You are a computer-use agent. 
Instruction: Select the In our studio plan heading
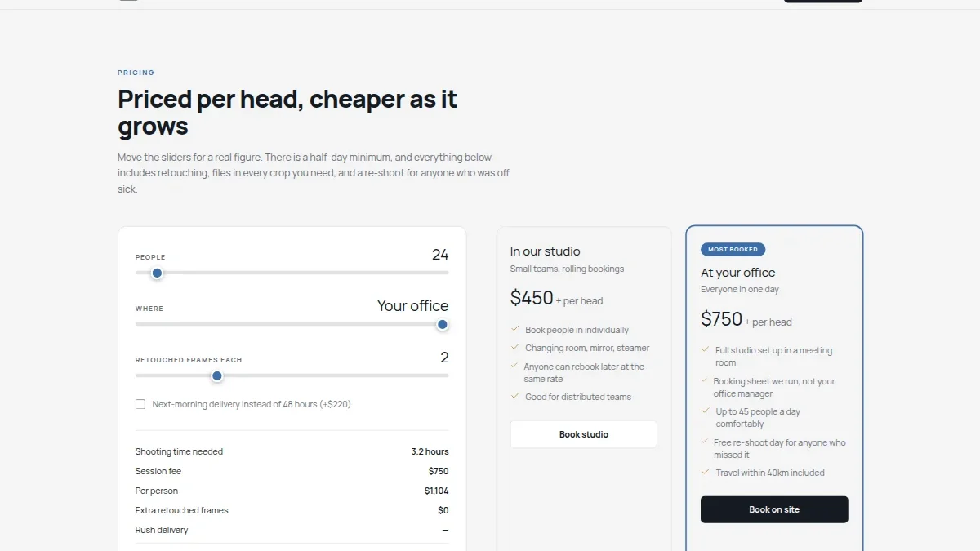click(x=546, y=251)
